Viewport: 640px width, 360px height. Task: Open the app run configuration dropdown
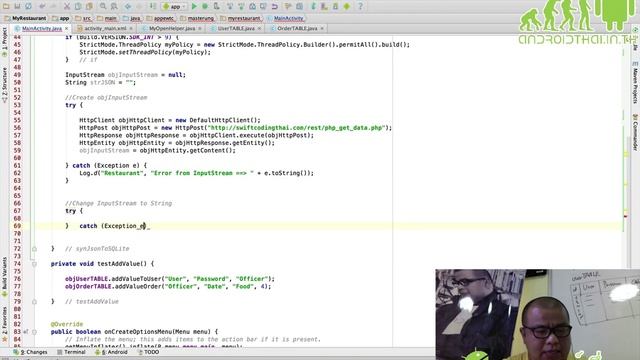[x=174, y=7]
